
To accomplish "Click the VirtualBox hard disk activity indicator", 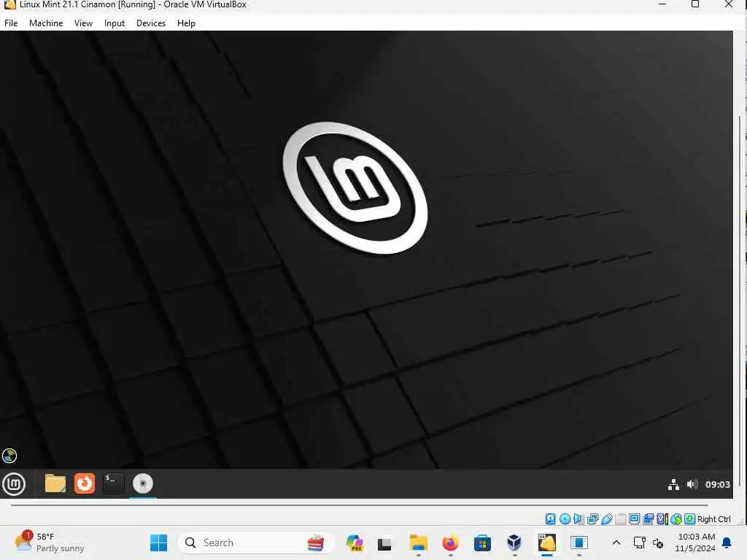I will tap(550, 519).
